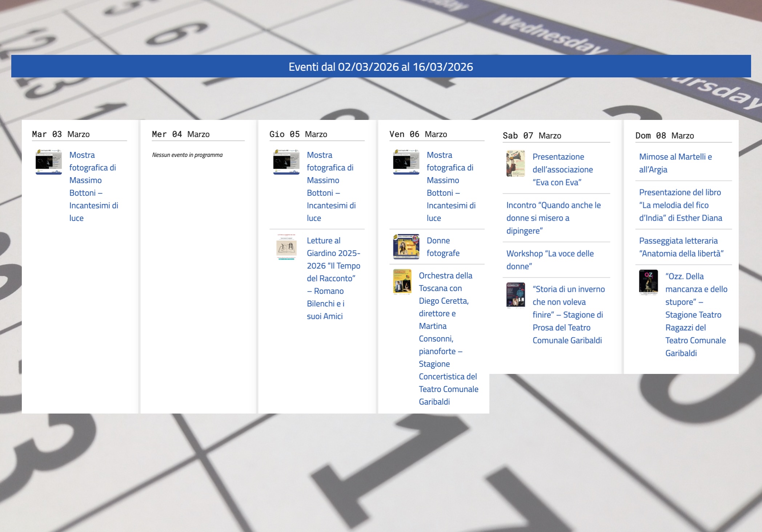Open the Ozz theatre show poster thumbnail
This screenshot has height=532, width=762.
pos(648,282)
